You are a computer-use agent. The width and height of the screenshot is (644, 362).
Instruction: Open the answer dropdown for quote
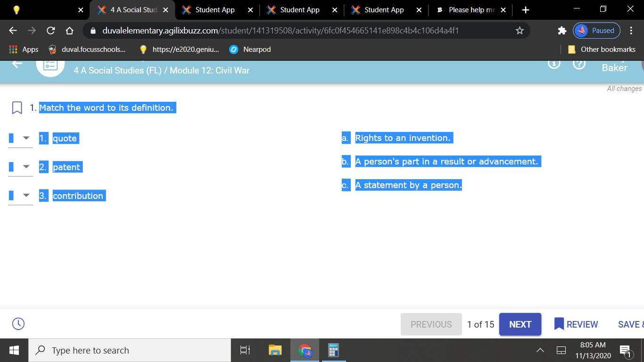point(21,138)
